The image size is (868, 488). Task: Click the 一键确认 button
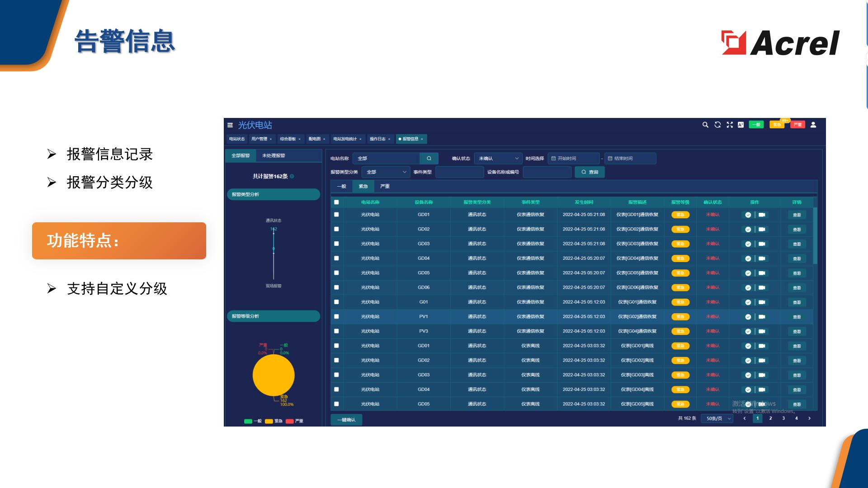346,420
